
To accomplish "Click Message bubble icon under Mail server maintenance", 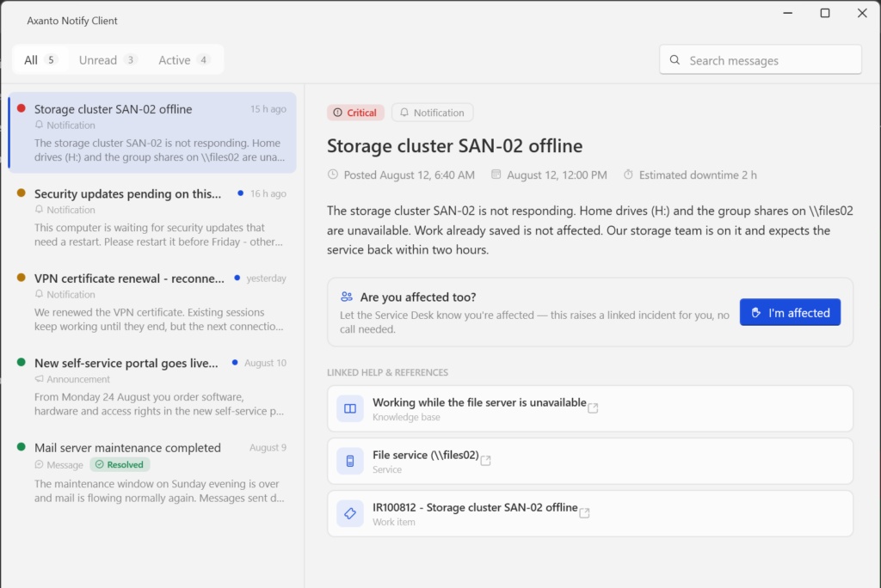I will (39, 464).
